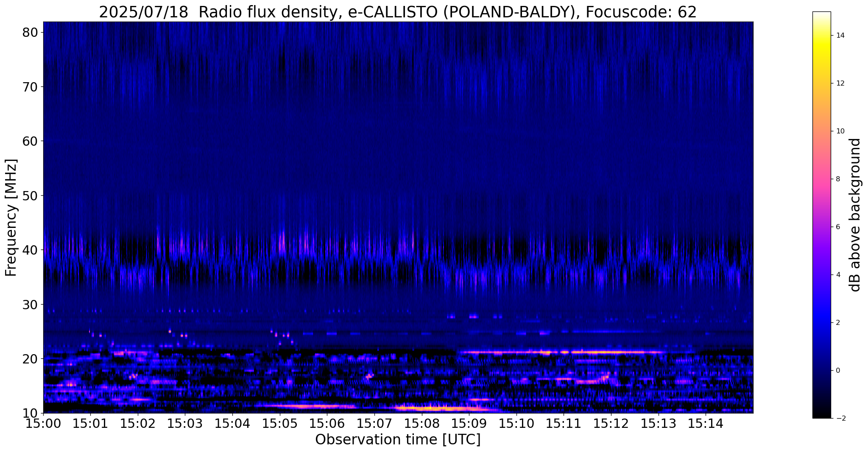Click the 15:04 time tick label
Image resolution: width=868 pixels, height=452 pixels.
232,423
